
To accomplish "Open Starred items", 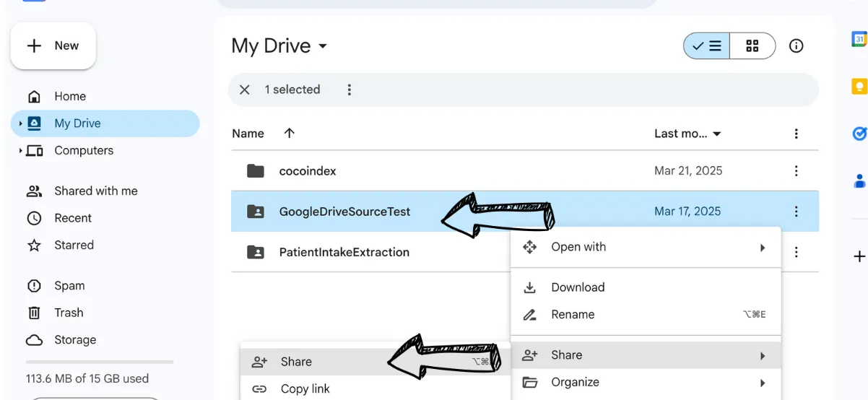I will [x=74, y=245].
